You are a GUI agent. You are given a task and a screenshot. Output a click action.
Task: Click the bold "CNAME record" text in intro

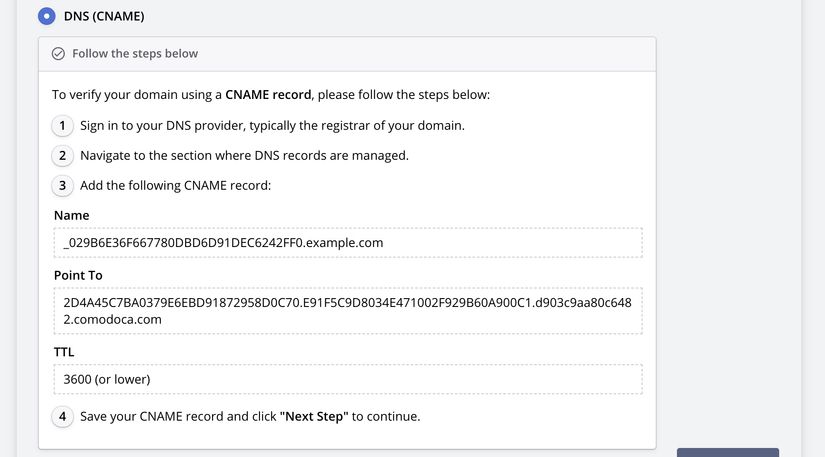pos(268,95)
